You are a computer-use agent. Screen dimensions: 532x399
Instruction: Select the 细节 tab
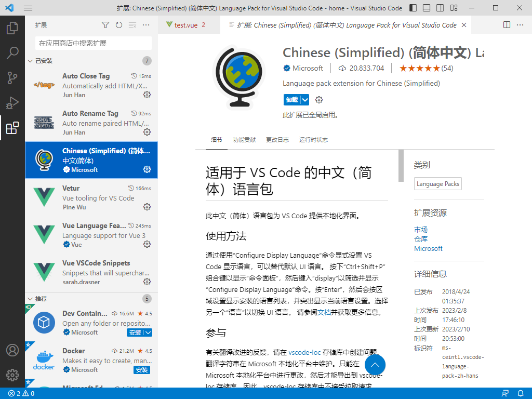217,140
